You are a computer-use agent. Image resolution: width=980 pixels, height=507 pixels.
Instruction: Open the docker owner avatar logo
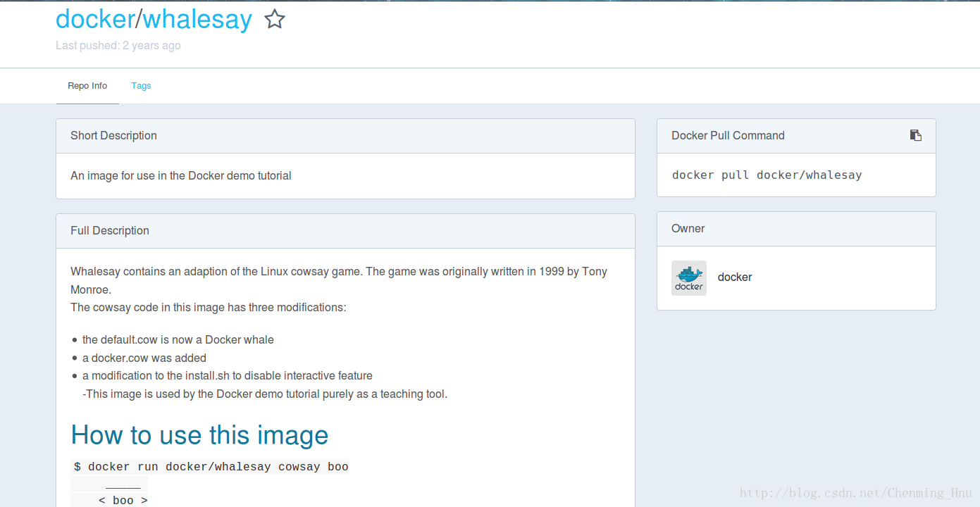689,277
